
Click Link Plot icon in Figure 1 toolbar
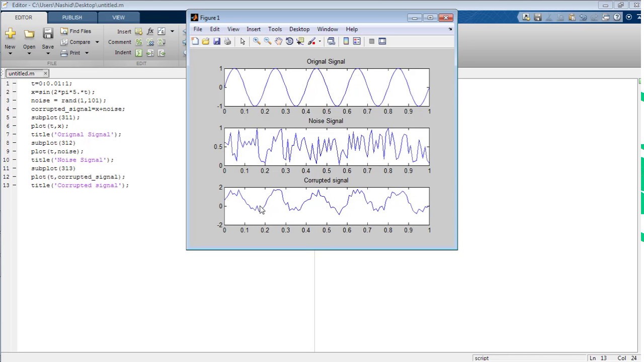[x=331, y=41]
